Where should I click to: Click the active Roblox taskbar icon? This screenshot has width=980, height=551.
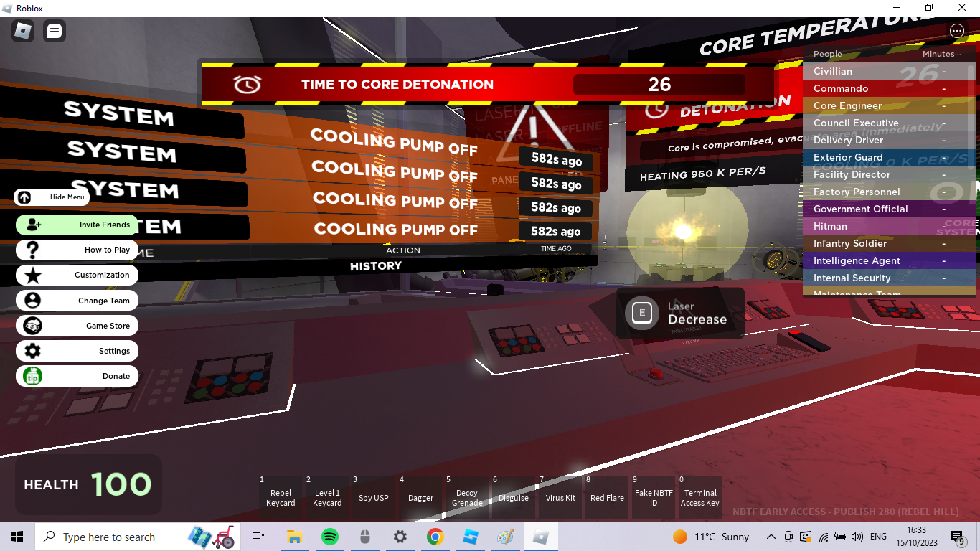tap(541, 537)
